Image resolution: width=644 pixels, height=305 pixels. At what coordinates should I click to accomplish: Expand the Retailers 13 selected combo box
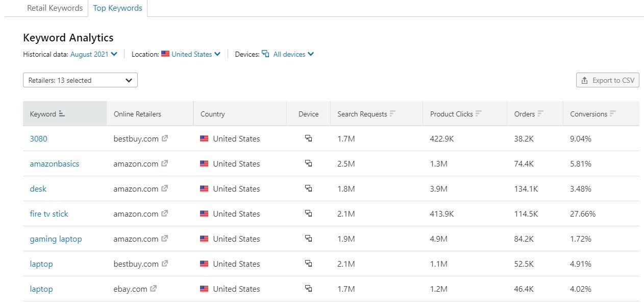tap(80, 80)
